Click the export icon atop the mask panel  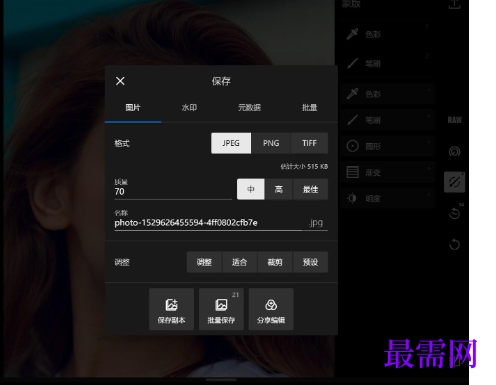455,4
